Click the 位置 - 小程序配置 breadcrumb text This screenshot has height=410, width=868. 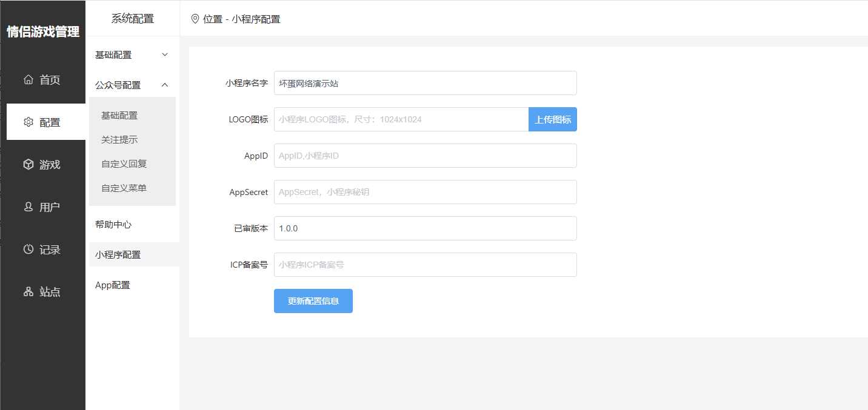pos(242,19)
